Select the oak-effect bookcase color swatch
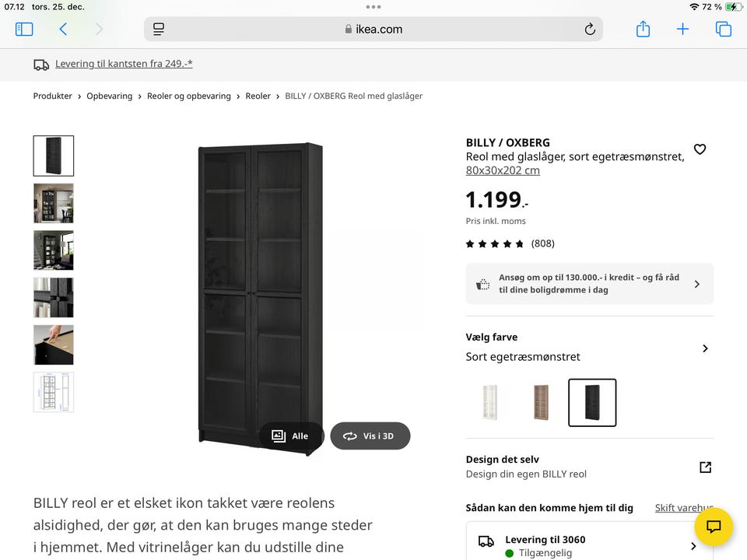747x560 pixels. click(541, 402)
